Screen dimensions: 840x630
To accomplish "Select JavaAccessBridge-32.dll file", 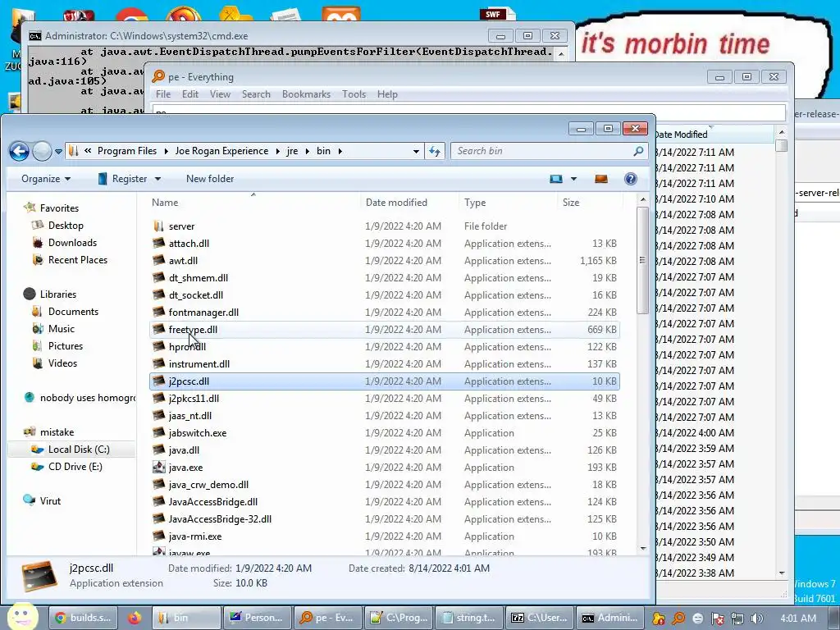I will pyautogui.click(x=220, y=519).
